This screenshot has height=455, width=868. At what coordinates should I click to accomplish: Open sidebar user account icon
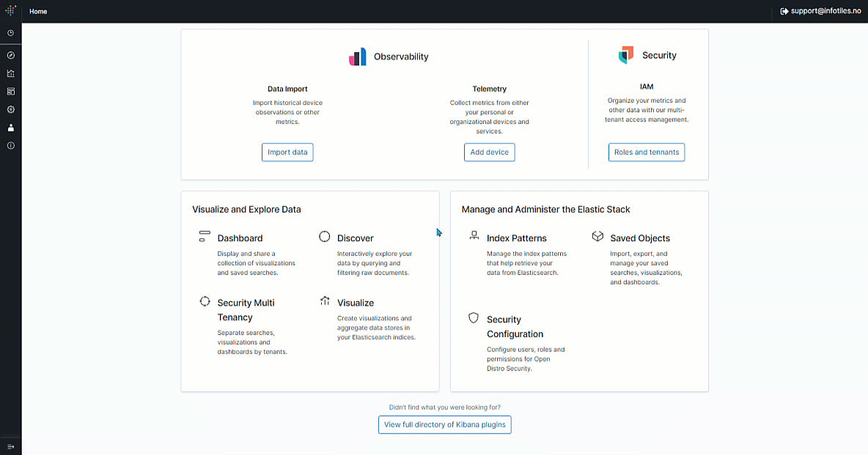click(10, 127)
